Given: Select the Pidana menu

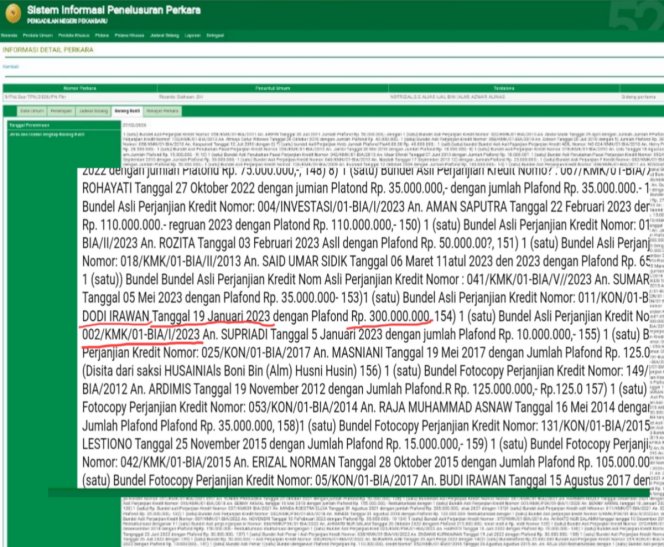Looking at the screenshot, I should [101, 33].
